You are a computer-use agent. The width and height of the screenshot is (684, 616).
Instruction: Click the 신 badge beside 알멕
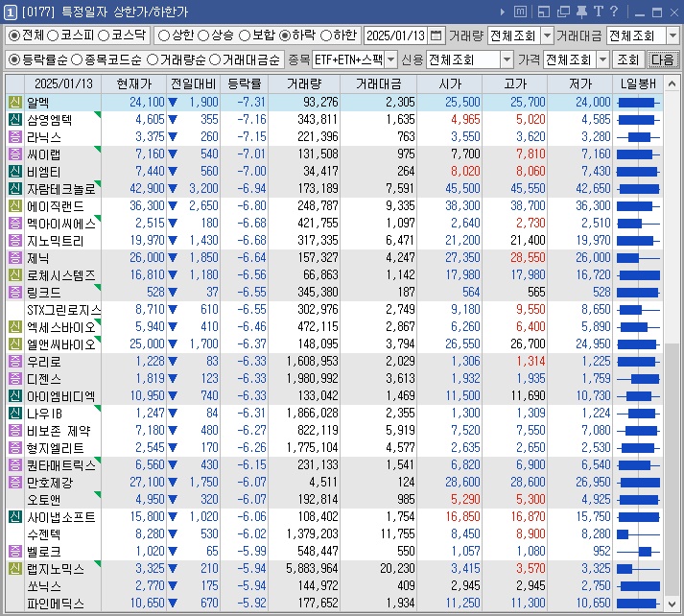coord(15,103)
